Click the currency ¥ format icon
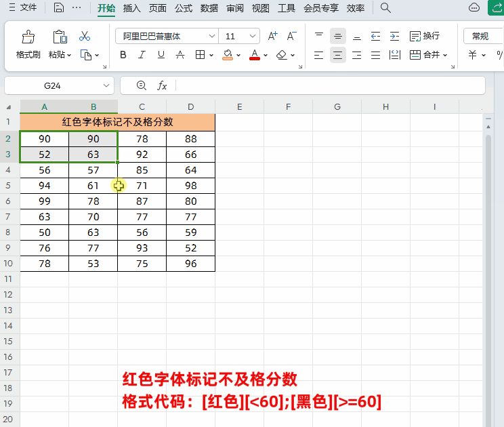 pyautogui.click(x=473, y=55)
